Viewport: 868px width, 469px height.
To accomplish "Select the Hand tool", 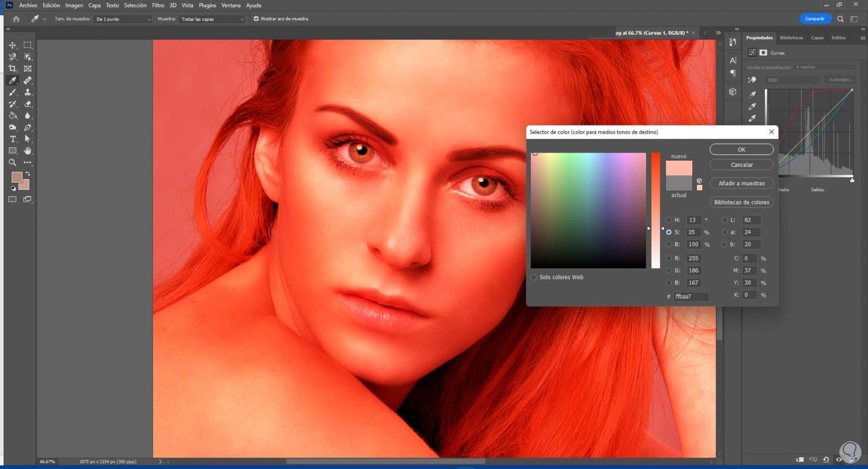I will (27, 151).
